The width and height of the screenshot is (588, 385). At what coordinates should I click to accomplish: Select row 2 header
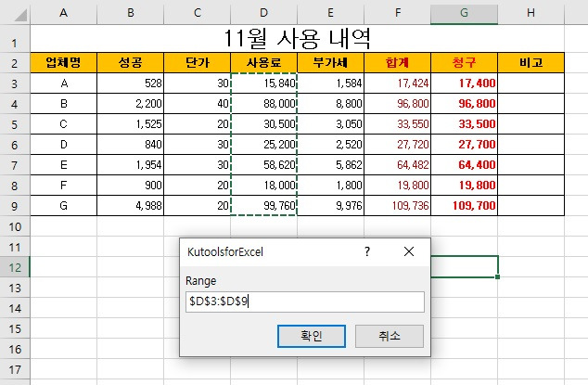coord(15,63)
